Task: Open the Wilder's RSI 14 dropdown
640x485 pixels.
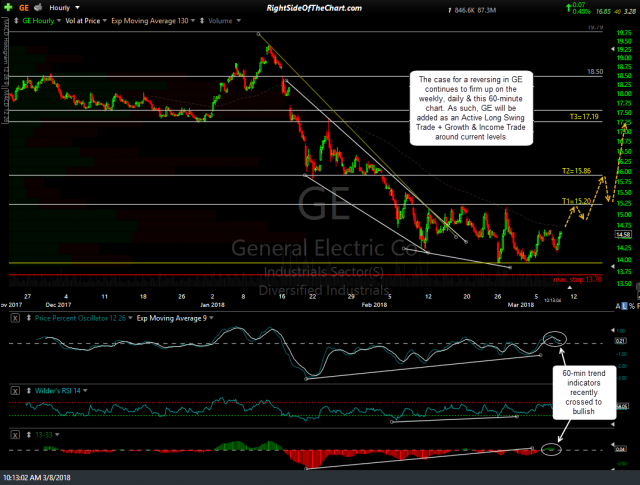Action: click(x=85, y=391)
